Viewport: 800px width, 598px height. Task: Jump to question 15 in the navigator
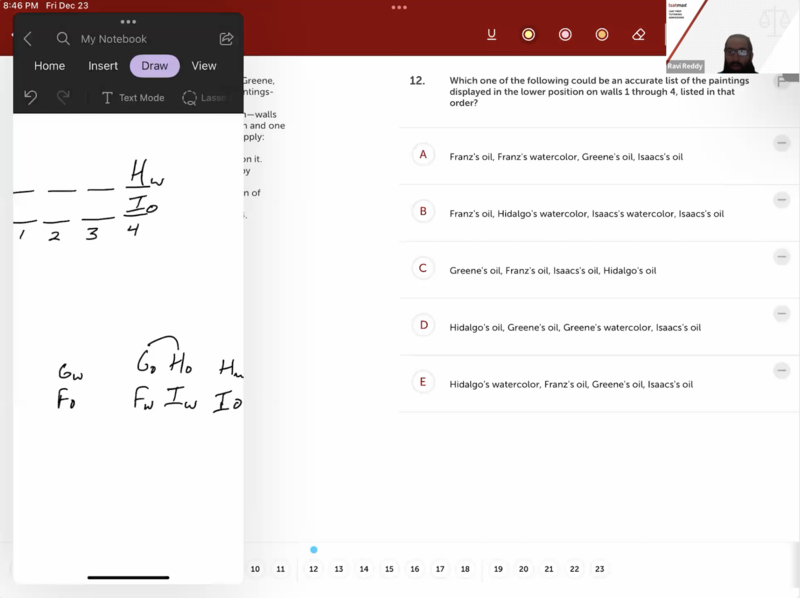click(389, 569)
